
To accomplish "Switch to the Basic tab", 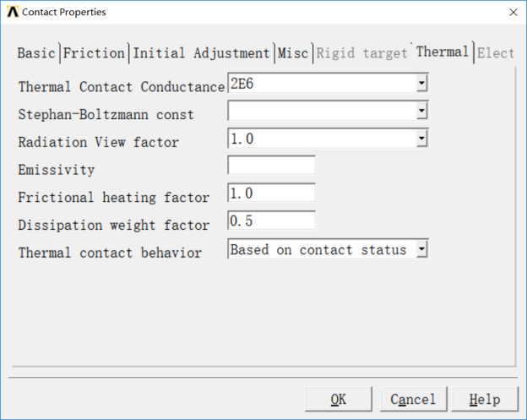I will (x=36, y=53).
